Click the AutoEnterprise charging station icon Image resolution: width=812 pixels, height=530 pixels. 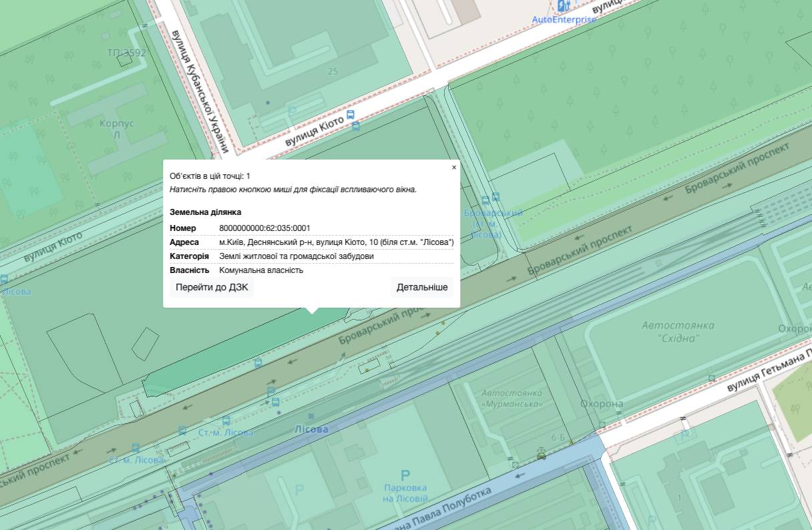tap(564, 6)
